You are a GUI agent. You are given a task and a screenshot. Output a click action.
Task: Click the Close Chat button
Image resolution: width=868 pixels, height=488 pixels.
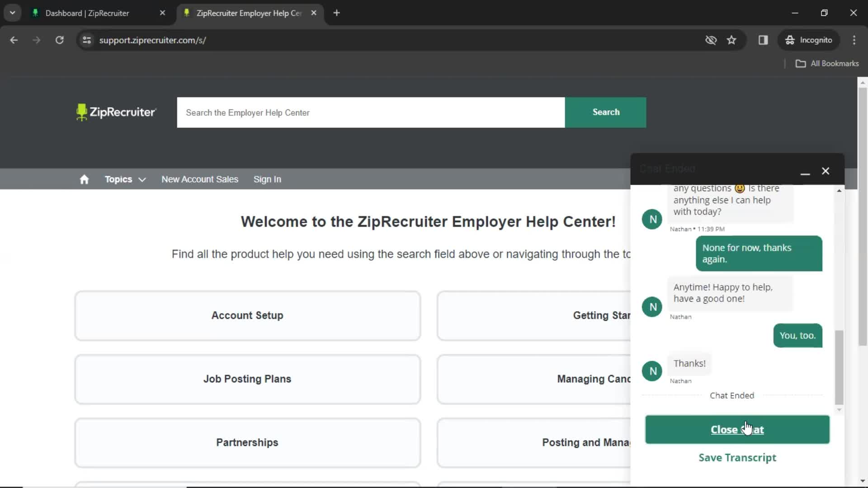coord(737,430)
